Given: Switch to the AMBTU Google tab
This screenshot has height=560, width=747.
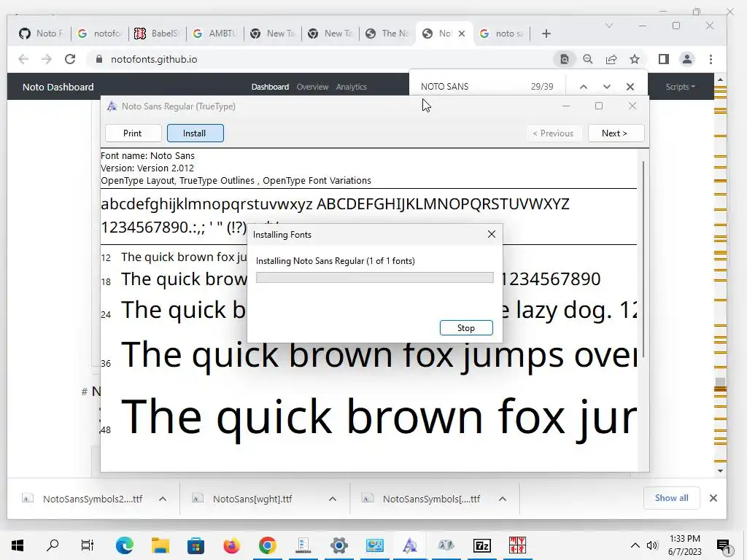Looking at the screenshot, I should (x=215, y=34).
